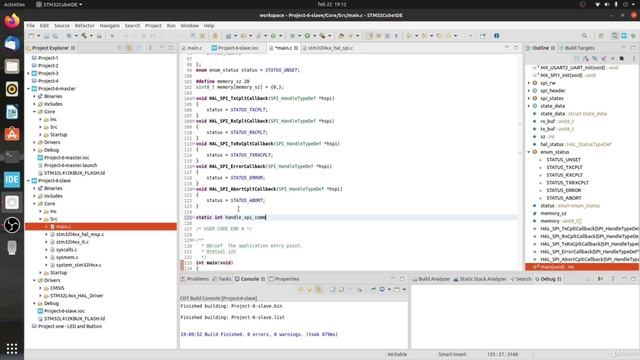This screenshot has height=360, width=640.
Task: Toggle Mark Occurrences in main toolbar
Action: click(370, 36)
